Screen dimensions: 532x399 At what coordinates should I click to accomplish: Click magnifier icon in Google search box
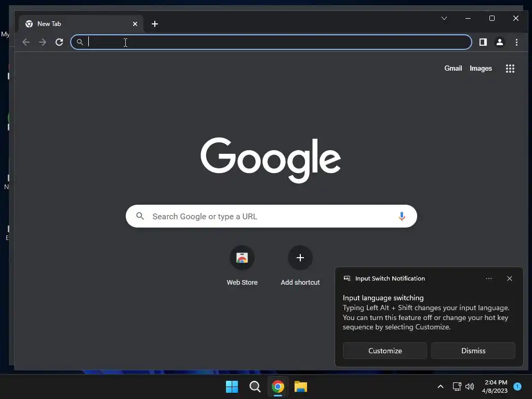click(140, 216)
